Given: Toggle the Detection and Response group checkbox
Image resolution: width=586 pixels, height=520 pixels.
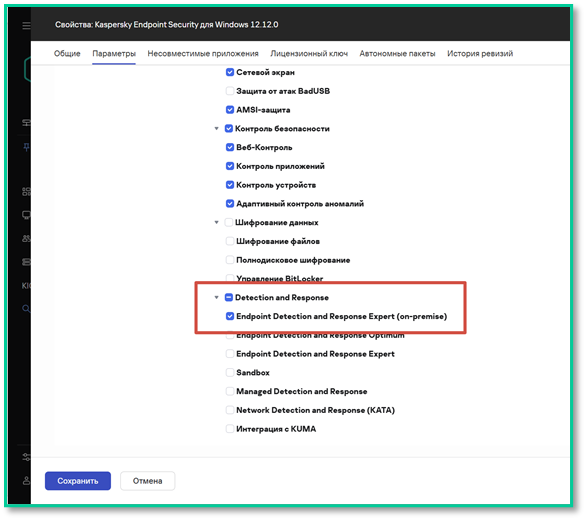Looking at the screenshot, I should tap(229, 297).
